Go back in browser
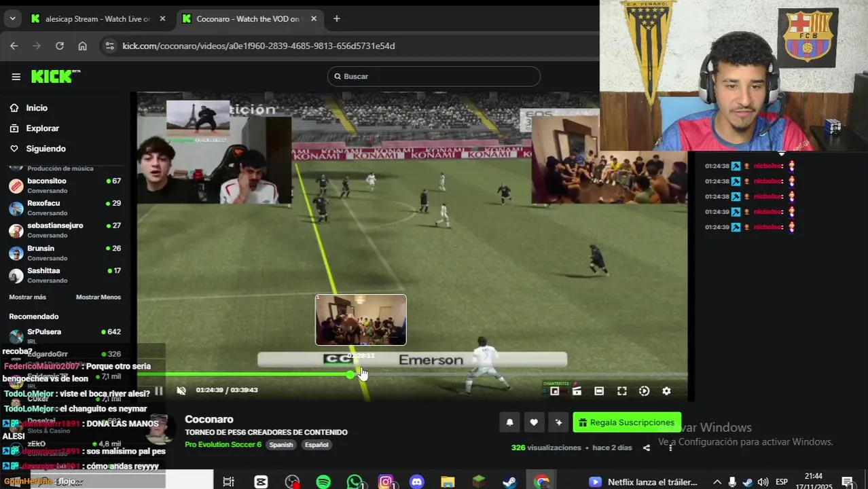The height and width of the screenshot is (489, 868). coord(14,46)
